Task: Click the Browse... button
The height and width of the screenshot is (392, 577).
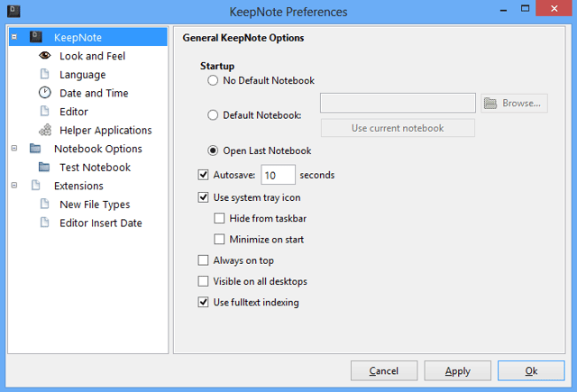Action: (514, 103)
